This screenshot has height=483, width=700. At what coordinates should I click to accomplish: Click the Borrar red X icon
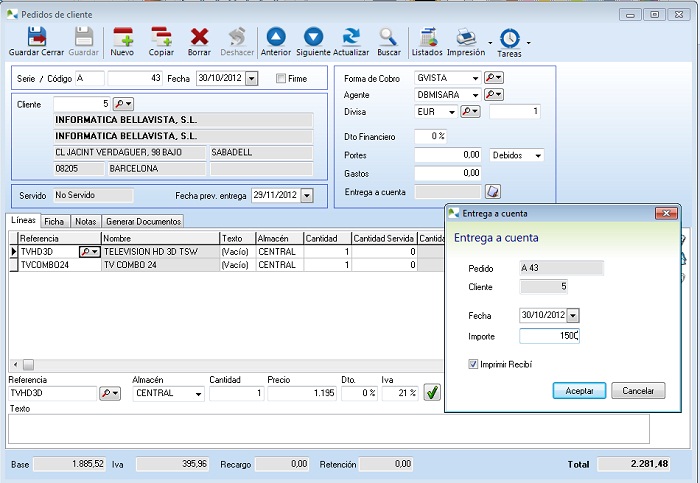[x=199, y=38]
